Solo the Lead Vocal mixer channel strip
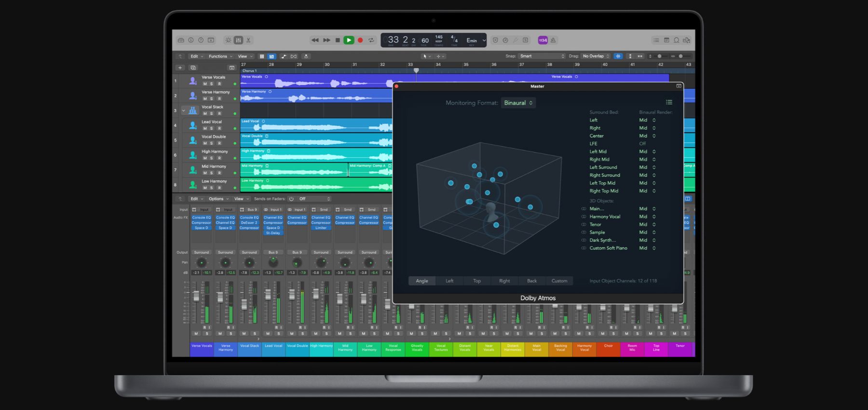This screenshot has height=410, width=868. click(279, 333)
